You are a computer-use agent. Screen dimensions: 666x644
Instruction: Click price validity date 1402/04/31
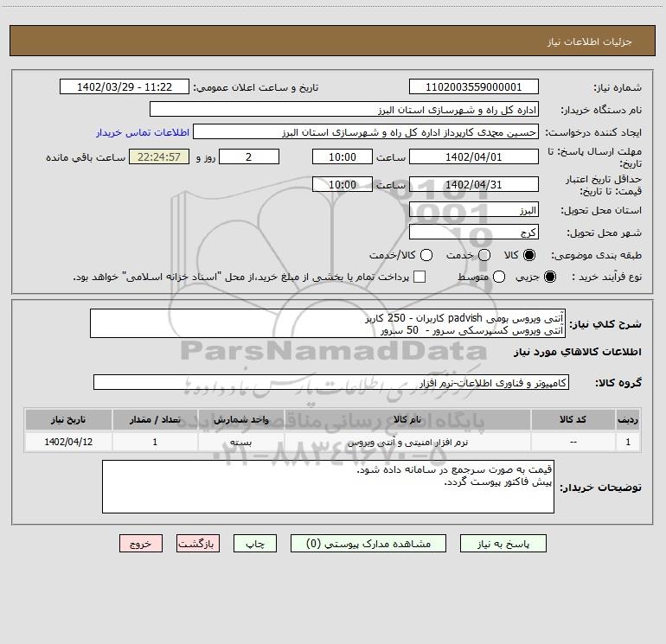click(x=474, y=184)
